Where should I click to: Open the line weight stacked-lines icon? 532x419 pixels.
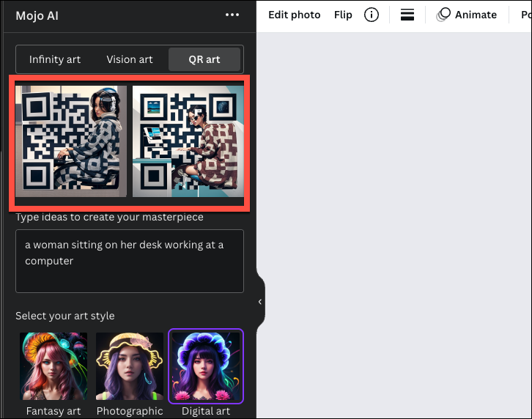(x=407, y=15)
